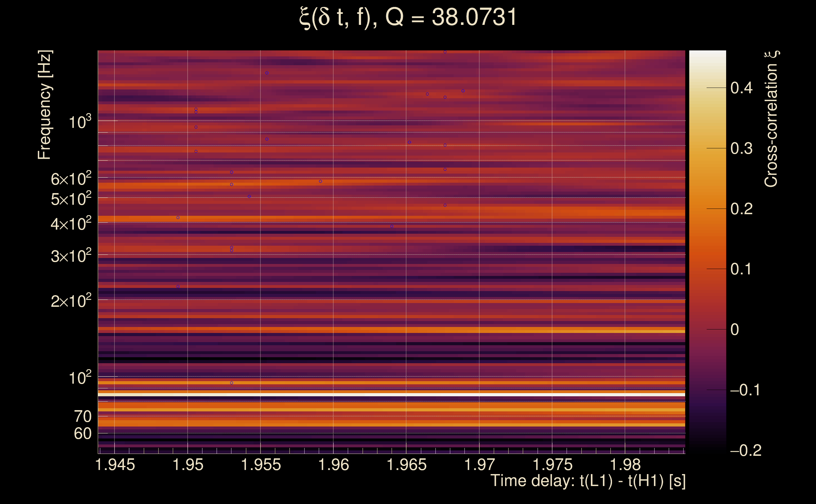Click the −0.2 colorbar tick label

pos(746,451)
